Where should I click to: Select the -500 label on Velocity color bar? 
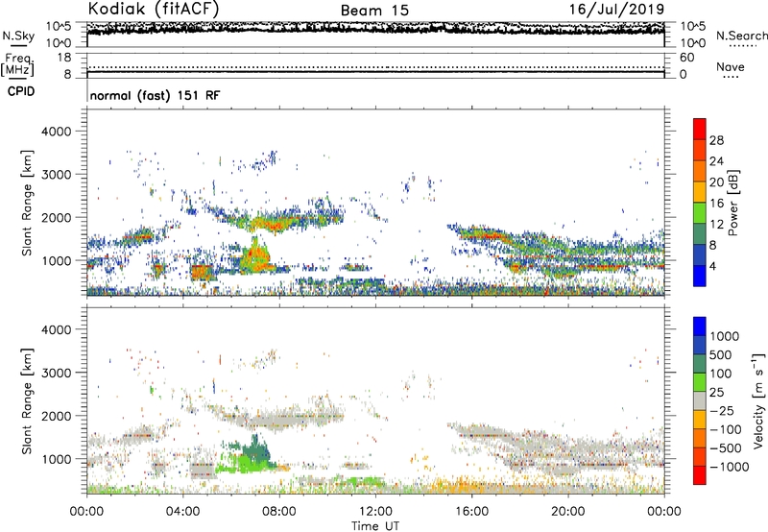[726, 448]
